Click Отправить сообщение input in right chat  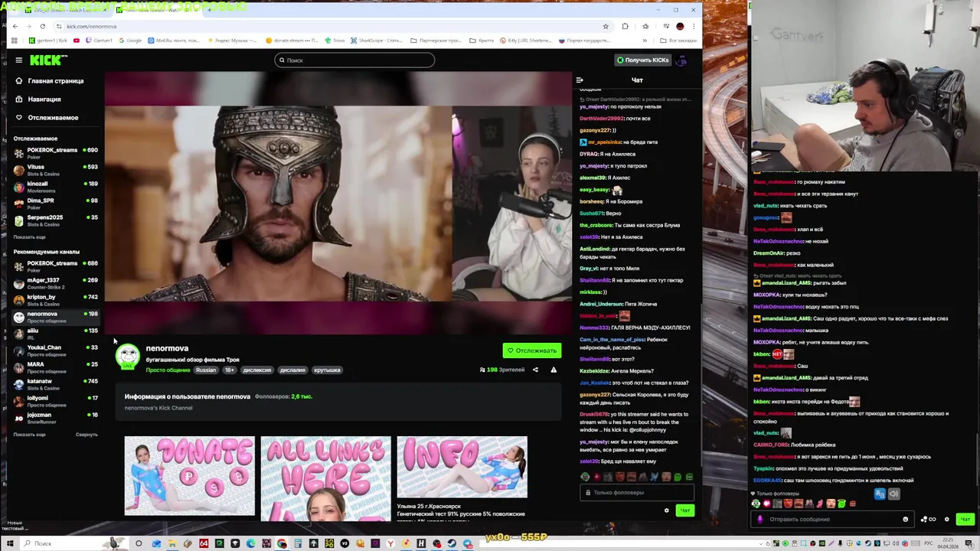(833, 519)
